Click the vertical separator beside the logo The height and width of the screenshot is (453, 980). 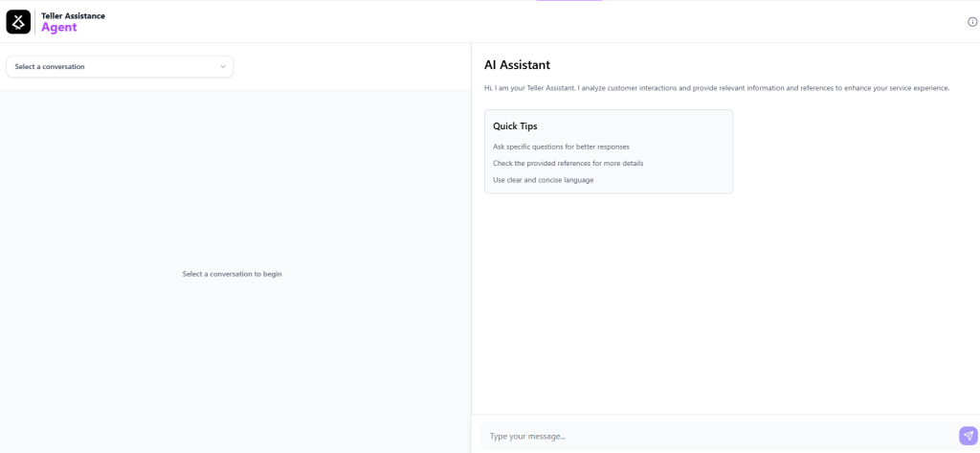(x=35, y=21)
